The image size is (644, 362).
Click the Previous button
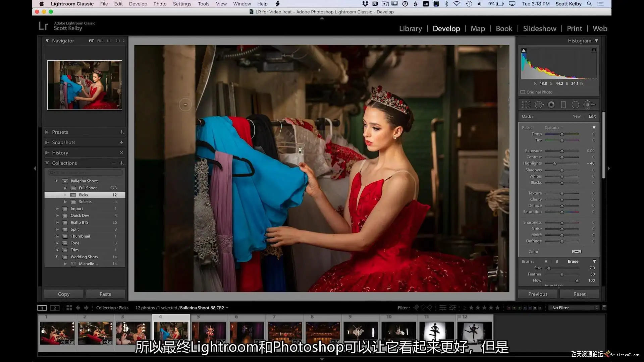point(537,294)
